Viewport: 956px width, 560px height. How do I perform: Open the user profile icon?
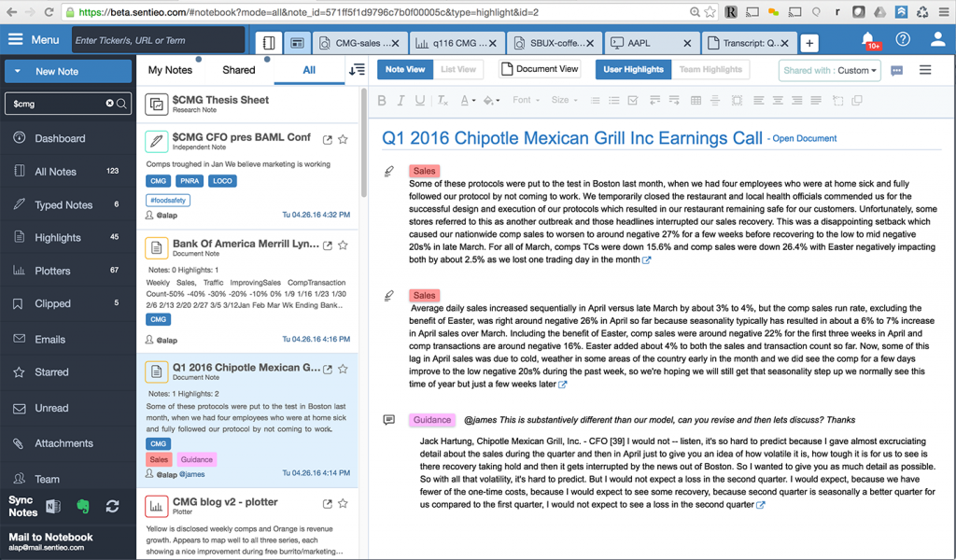click(x=937, y=39)
